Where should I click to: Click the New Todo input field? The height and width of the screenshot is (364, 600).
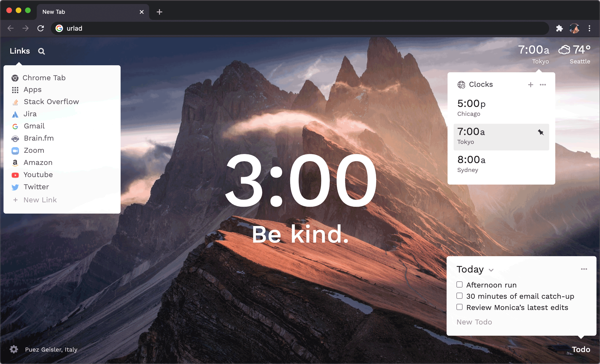coord(474,322)
